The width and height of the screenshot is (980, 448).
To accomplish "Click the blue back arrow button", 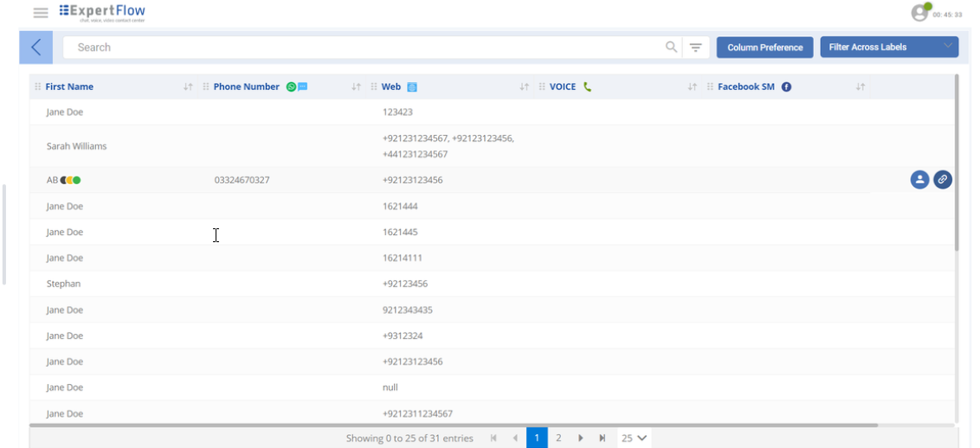I will (36, 48).
